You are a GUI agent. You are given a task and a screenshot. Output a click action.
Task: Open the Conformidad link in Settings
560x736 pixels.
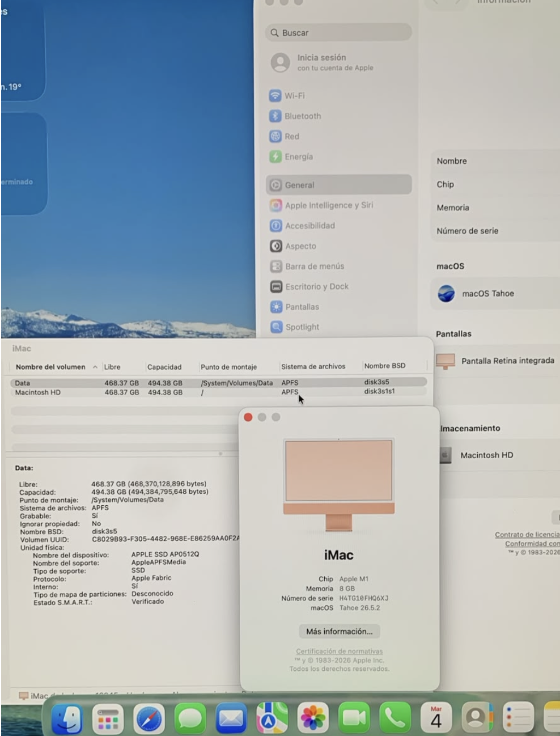532,544
